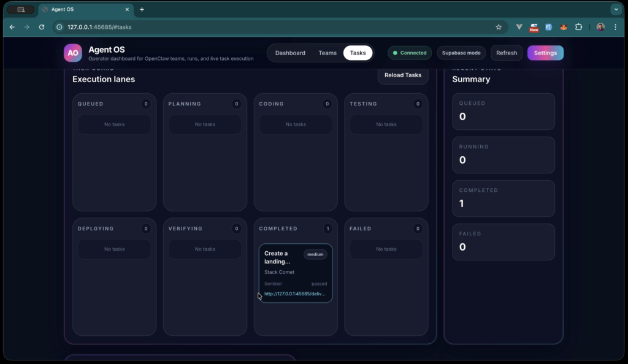Click the Connected status indicator

point(409,53)
